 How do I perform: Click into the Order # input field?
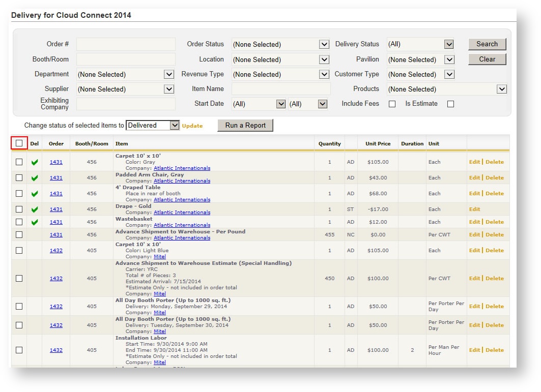(125, 44)
